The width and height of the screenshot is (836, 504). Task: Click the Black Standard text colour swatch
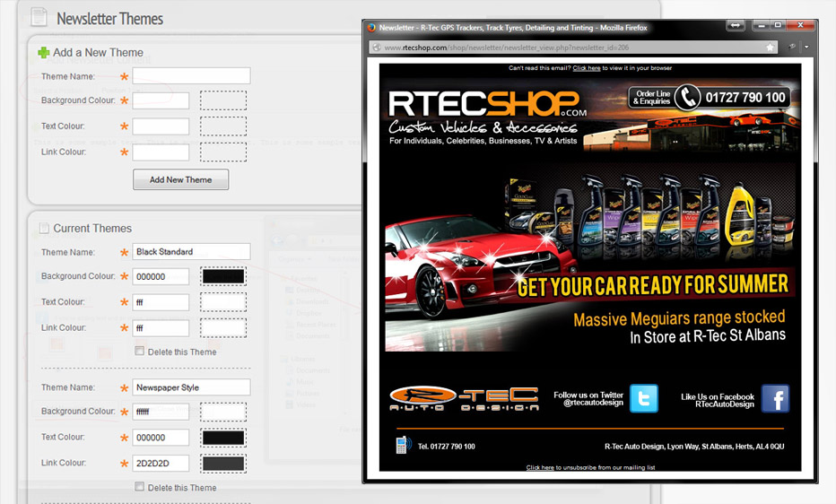(223, 302)
